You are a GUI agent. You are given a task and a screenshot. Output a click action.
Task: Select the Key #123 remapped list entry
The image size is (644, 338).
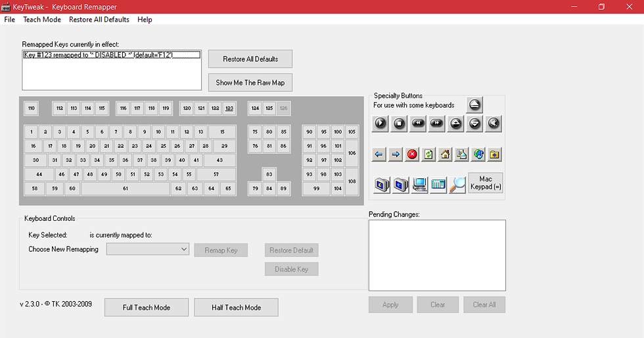112,55
